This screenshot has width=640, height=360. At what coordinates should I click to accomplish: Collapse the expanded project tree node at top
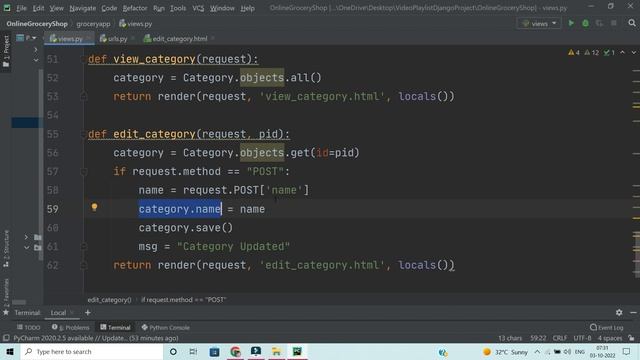[x=36, y=60]
